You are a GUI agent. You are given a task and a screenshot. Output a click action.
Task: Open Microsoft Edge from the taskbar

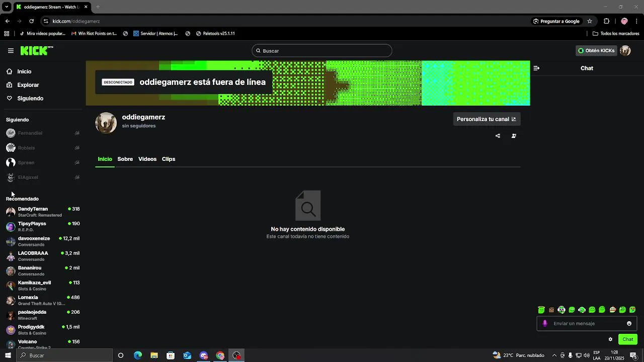click(137, 355)
